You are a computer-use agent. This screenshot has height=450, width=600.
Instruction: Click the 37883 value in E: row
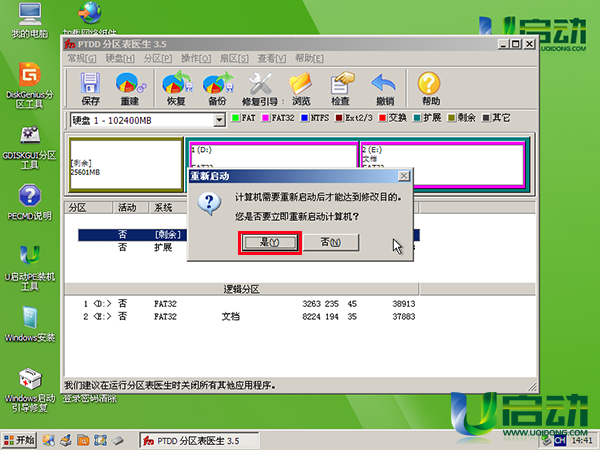404,316
